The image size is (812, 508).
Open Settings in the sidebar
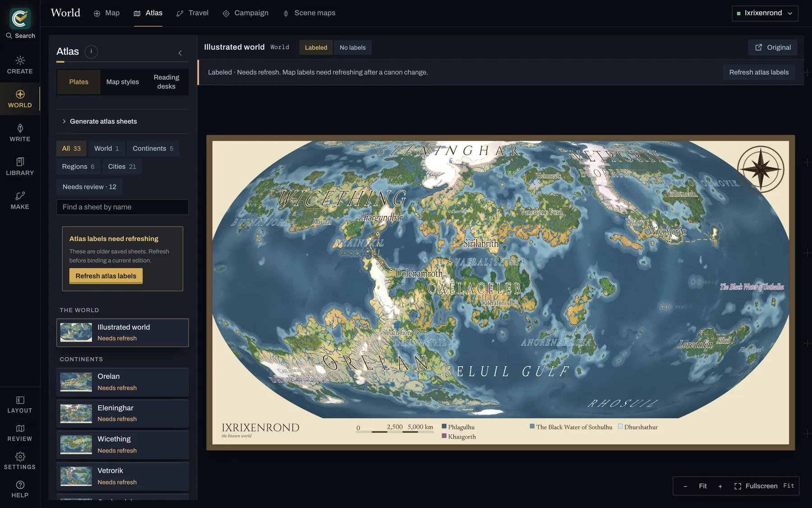click(20, 461)
